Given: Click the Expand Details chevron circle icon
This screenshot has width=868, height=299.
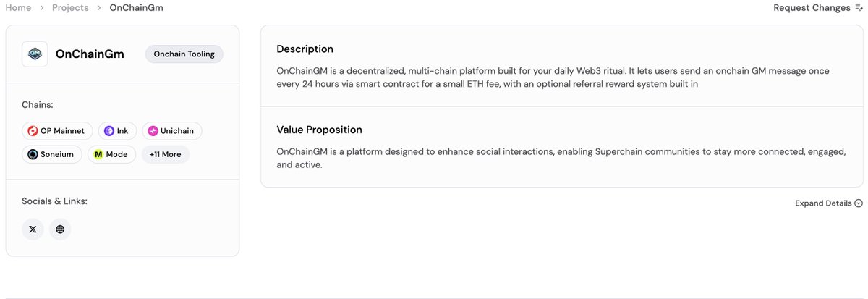Looking at the screenshot, I should 859,203.
